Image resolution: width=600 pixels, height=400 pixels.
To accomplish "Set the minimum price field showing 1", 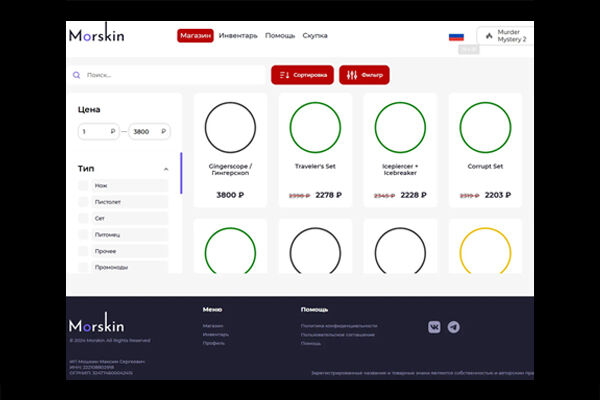I will tap(98, 132).
